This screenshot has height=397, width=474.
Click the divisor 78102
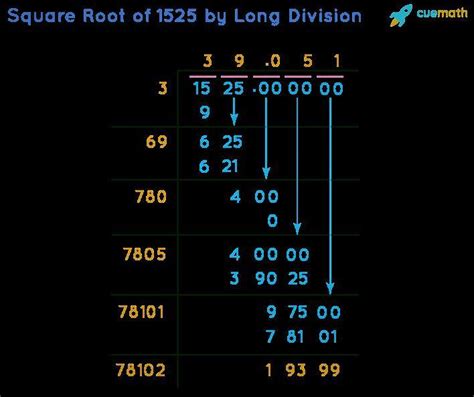coord(141,370)
